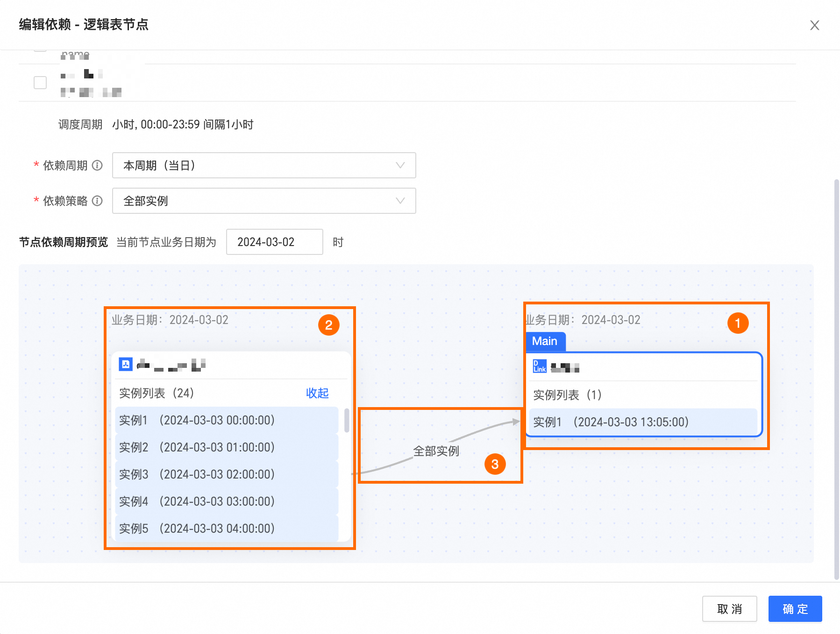Click the upstream node type icon

126,364
